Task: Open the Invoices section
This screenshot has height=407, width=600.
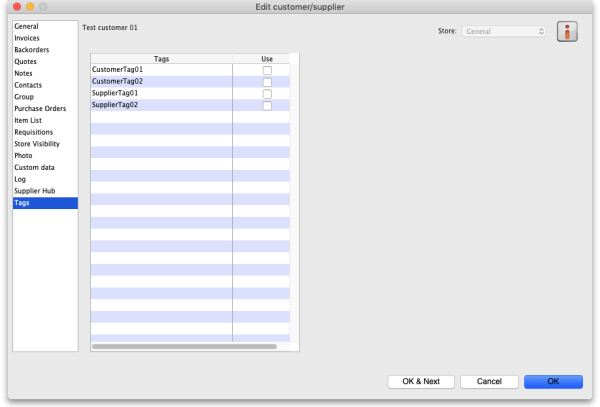Action: point(27,38)
